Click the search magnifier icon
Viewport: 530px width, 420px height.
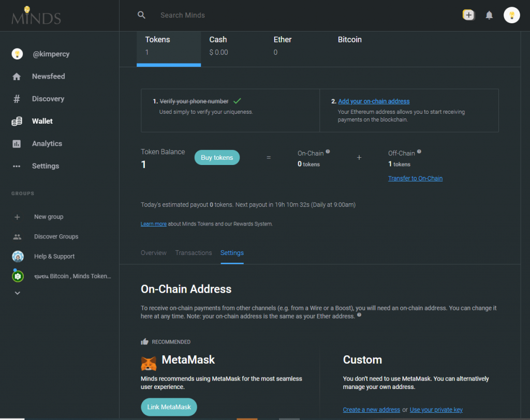pos(141,15)
